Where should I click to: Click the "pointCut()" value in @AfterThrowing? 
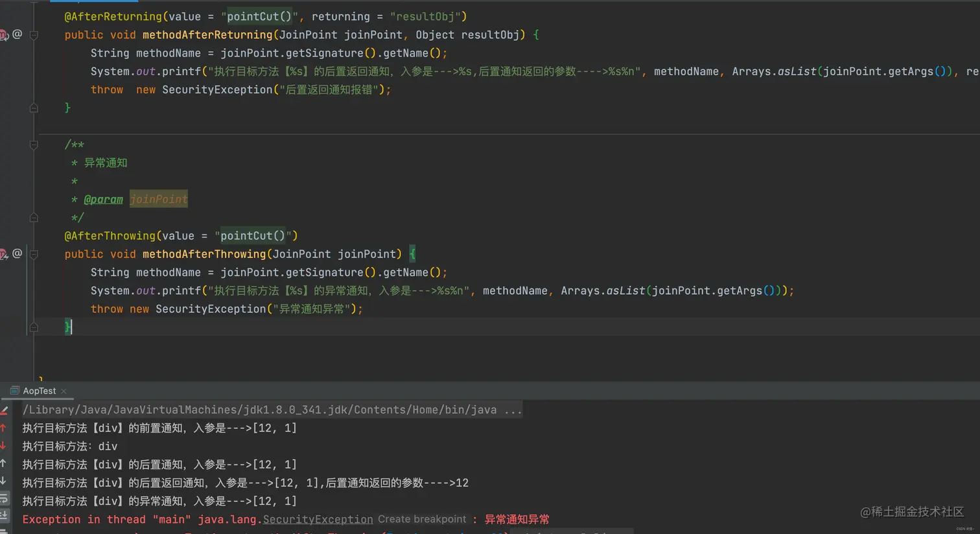pyautogui.click(x=253, y=236)
